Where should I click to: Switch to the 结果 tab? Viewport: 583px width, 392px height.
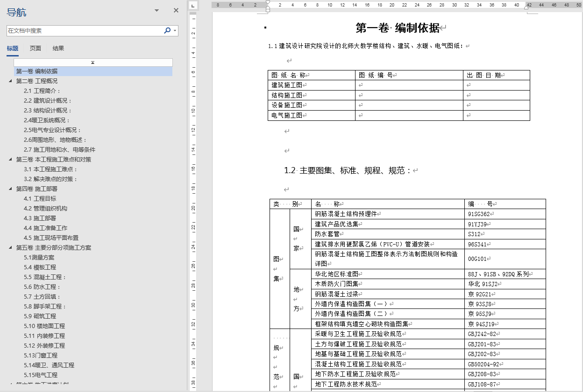click(58, 48)
